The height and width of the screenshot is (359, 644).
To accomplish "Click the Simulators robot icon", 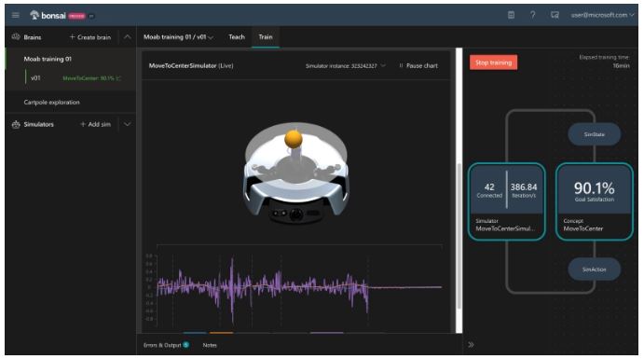I will [x=16, y=124].
